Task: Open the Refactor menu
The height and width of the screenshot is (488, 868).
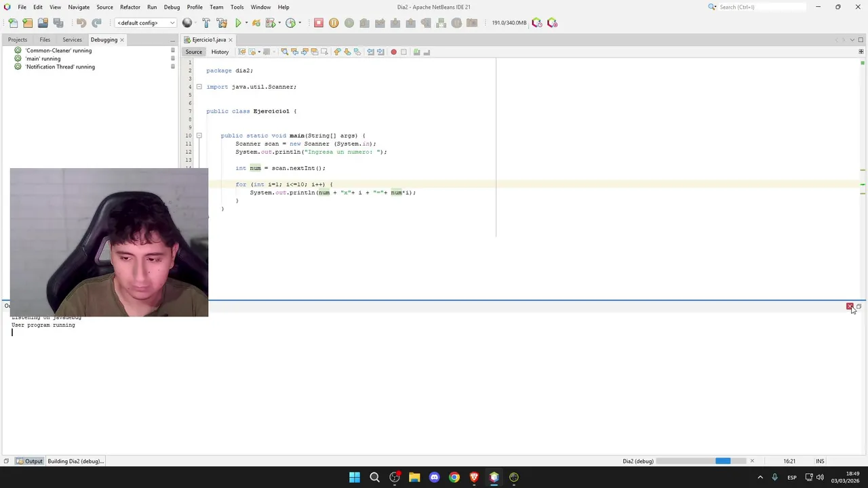Action: 130,7
